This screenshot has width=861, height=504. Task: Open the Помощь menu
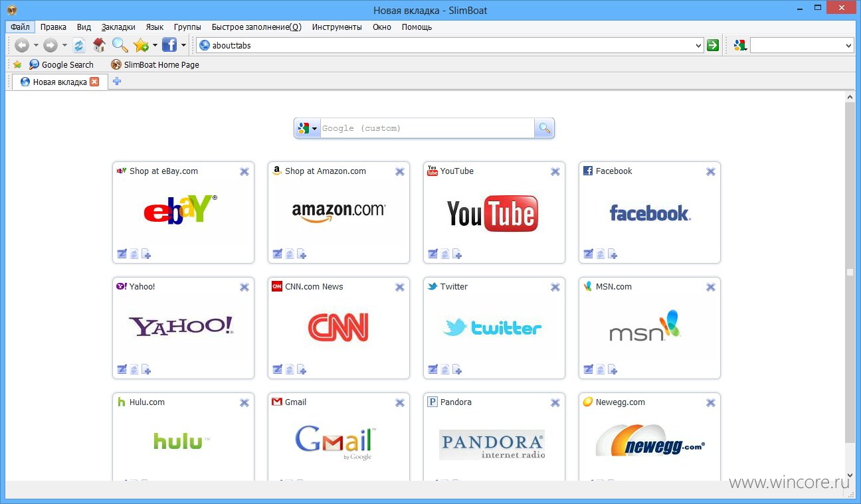pos(417,27)
